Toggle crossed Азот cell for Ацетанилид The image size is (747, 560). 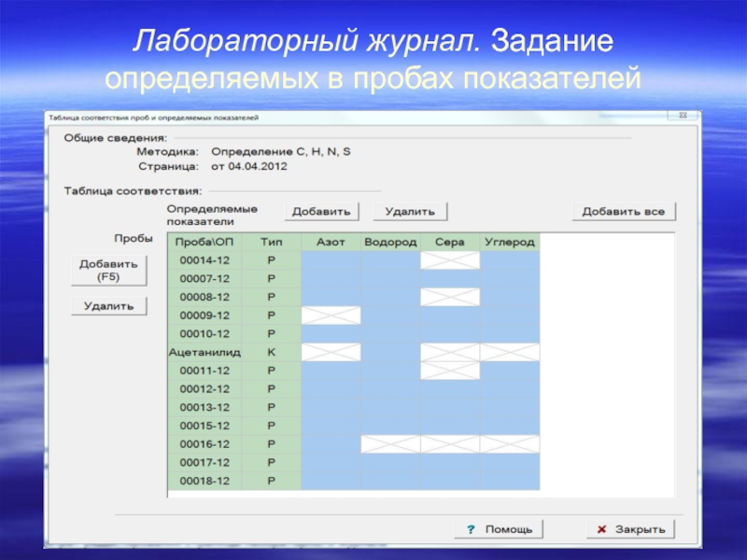331,353
